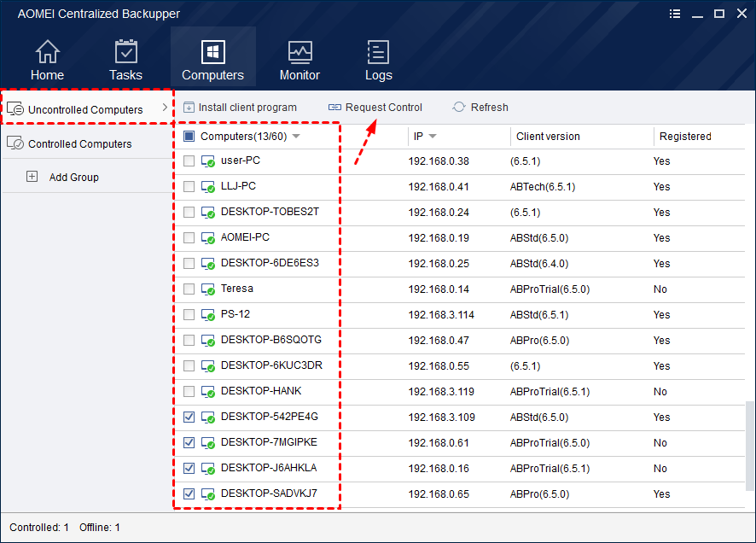Screen dimensions: 756x543
Task: Check the box for Teresa
Action: coord(189,289)
